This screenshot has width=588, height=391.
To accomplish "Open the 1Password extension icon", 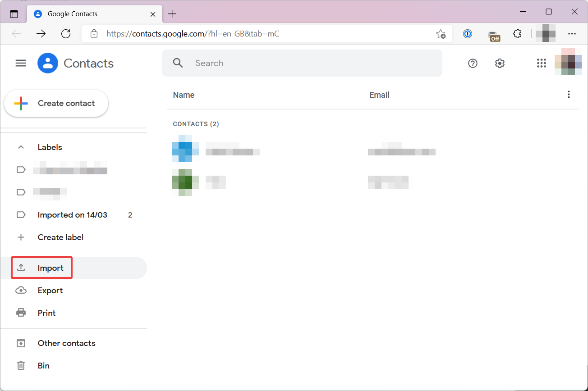I will (x=468, y=34).
